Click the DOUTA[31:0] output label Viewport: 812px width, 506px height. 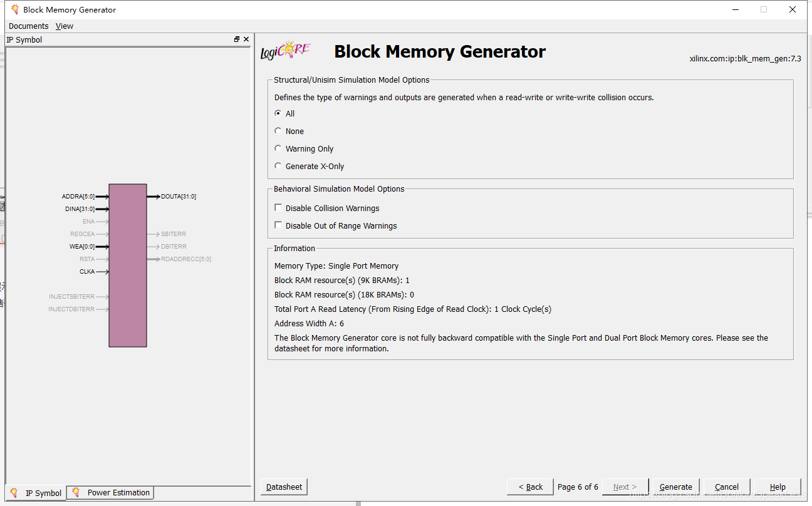pyautogui.click(x=179, y=197)
